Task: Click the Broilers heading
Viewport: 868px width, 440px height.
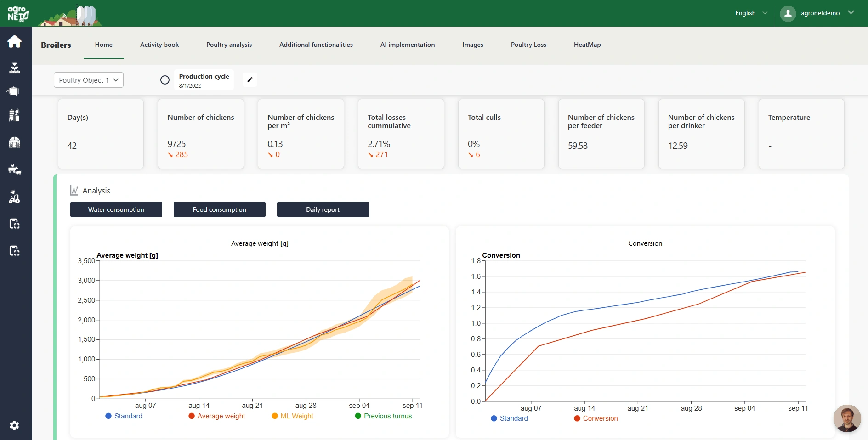Action: 56,45
